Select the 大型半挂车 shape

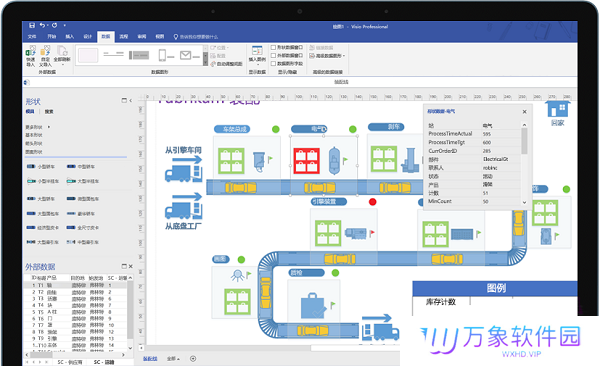[83, 181]
